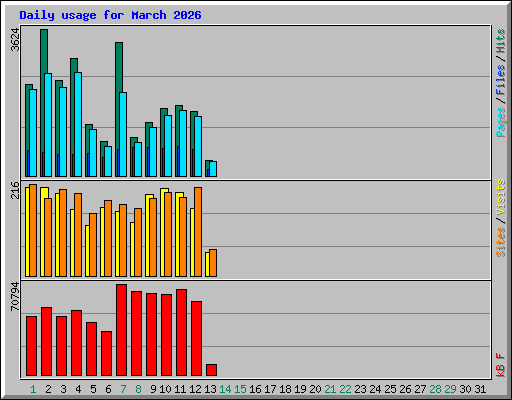This screenshot has width=512, height=400.
Task: Click the 'Hits' legend label
Action: [500, 41]
